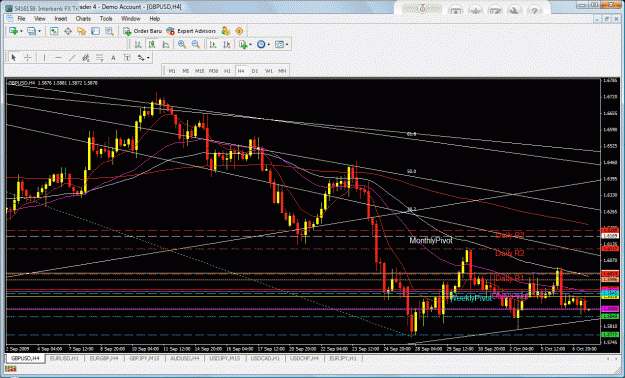Expand the Periods dropdown arrow

click(x=268, y=45)
